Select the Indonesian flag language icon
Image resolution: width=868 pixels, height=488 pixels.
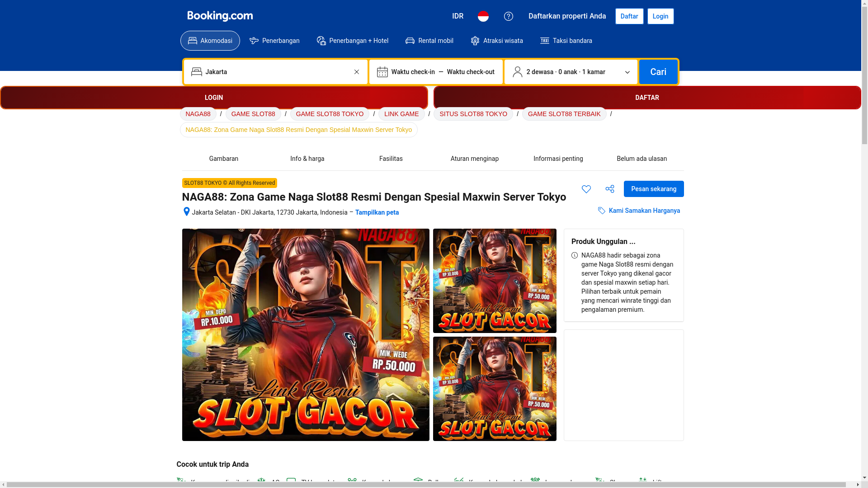[x=483, y=16]
